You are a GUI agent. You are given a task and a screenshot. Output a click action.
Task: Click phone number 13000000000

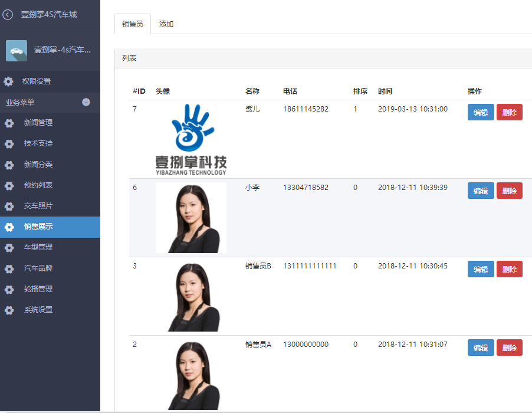(x=306, y=345)
